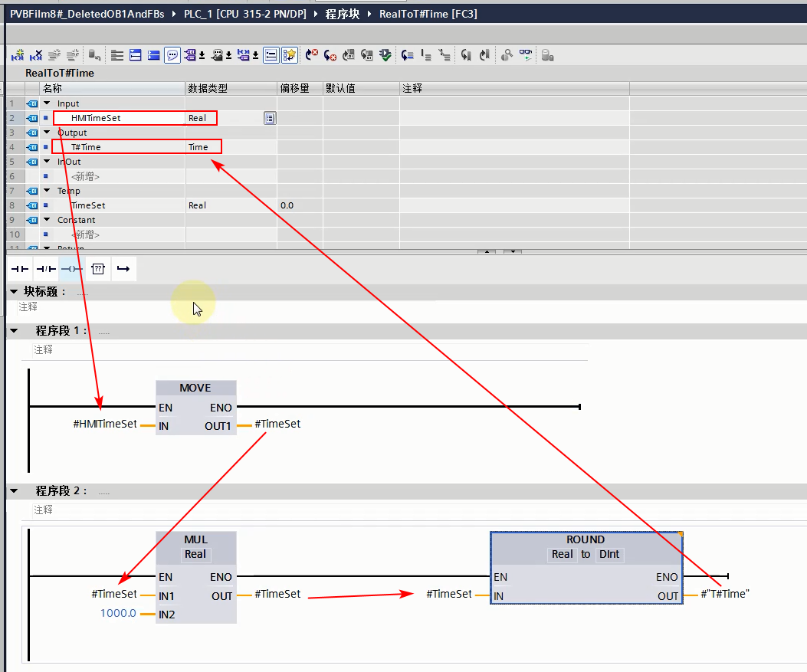Click the Go to next bookmark icon
Image resolution: width=807 pixels, height=672 pixels.
point(484,55)
